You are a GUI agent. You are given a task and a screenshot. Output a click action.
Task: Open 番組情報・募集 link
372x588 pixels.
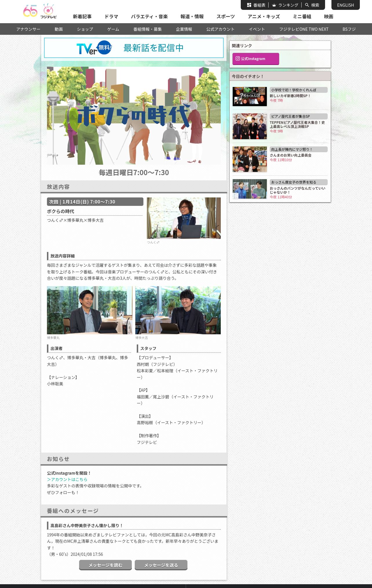click(147, 29)
